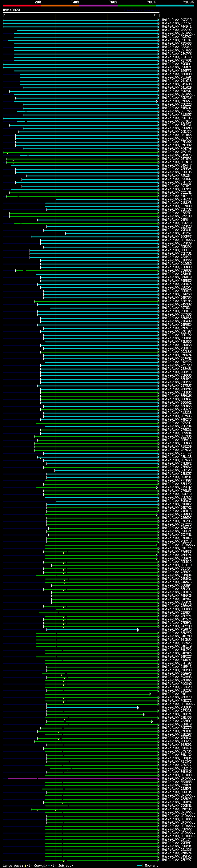This screenshot has width=197, height=868.
Task: Click label UniRef100_C4QIJ4
Action: [177, 694]
